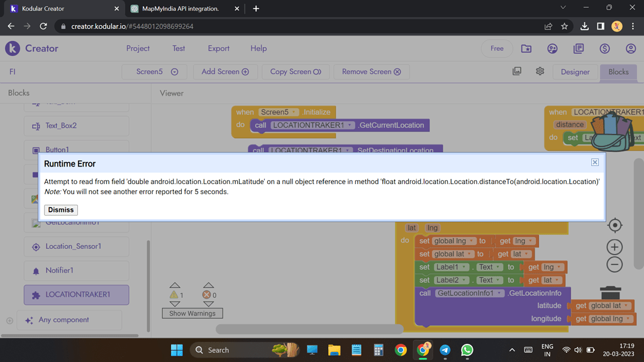Select the LOCATIONTRAKER1 extension component
The width and height of the screenshot is (644, 362).
click(x=76, y=295)
